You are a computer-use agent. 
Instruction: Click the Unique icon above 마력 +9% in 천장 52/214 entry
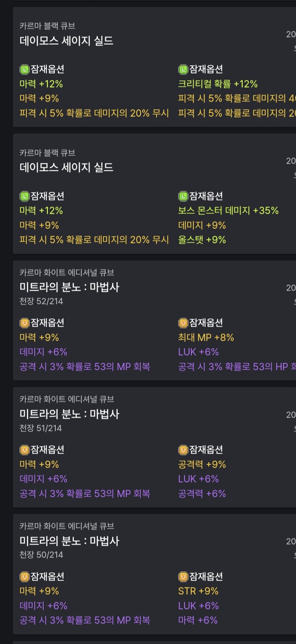(24, 323)
